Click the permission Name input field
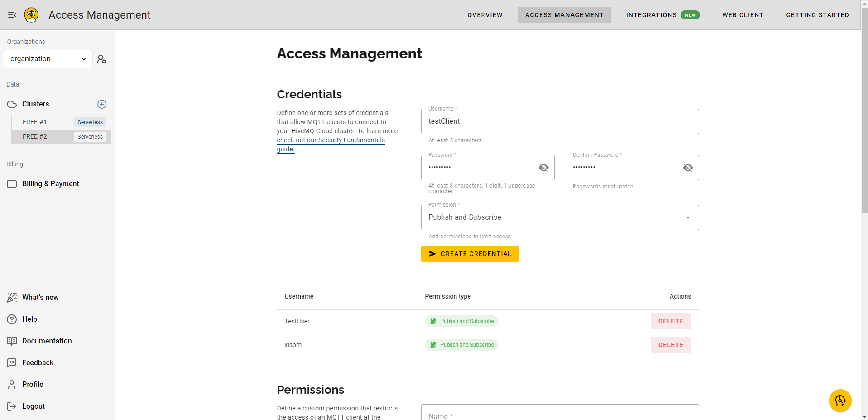 pos(560,413)
